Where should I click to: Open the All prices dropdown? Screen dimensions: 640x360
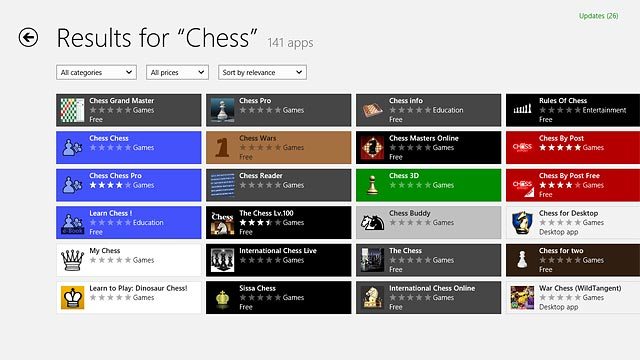click(177, 72)
